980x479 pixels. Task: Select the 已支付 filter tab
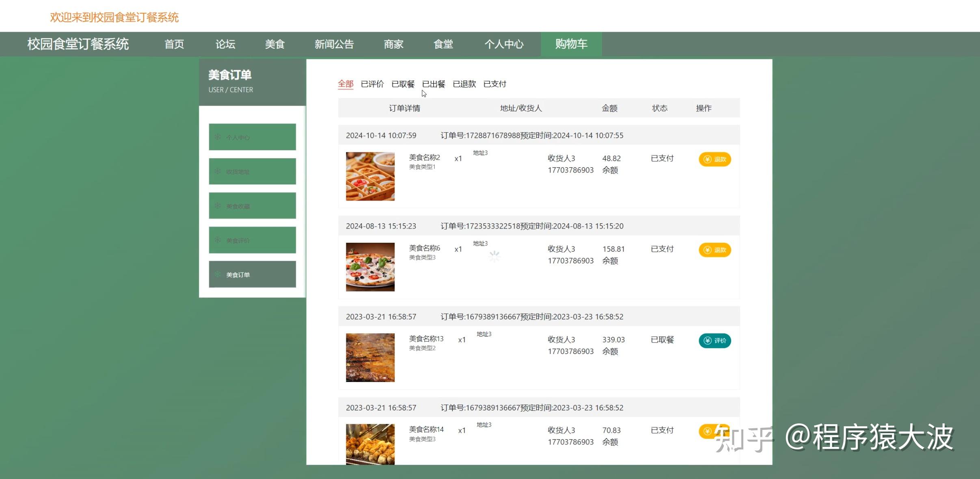click(x=495, y=84)
